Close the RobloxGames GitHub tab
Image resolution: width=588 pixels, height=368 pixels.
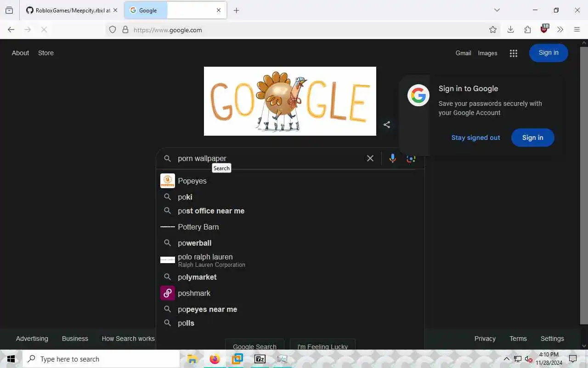[115, 10]
